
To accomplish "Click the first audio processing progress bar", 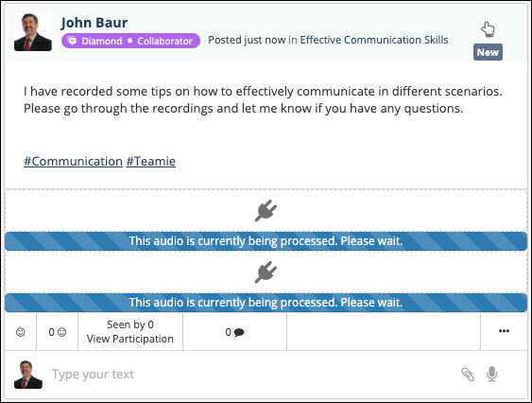I will coord(266,241).
